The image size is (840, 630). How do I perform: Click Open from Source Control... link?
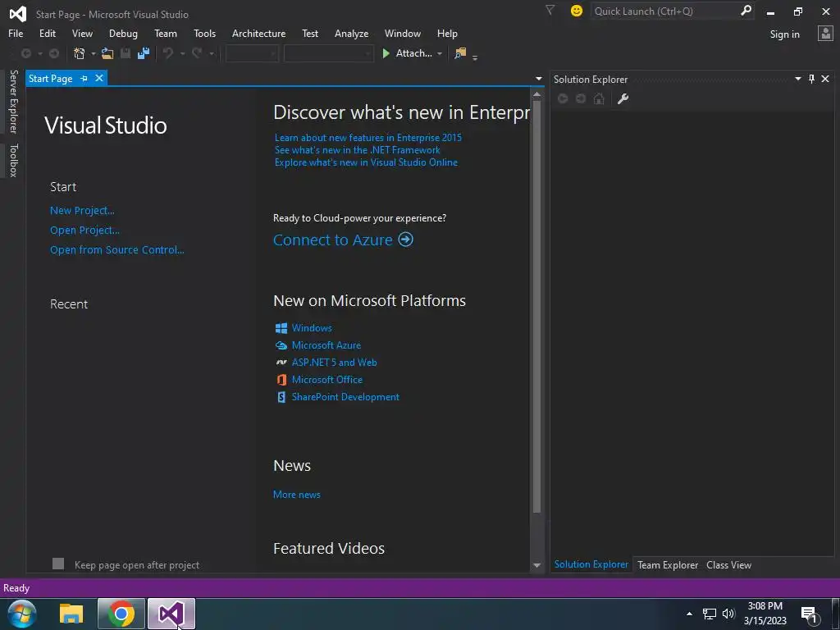(116, 249)
